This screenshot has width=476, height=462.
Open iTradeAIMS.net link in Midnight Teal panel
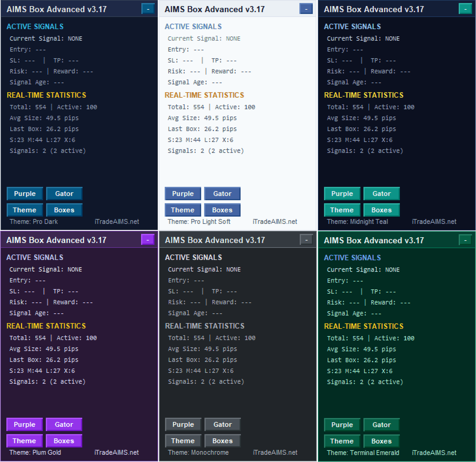pos(434,222)
